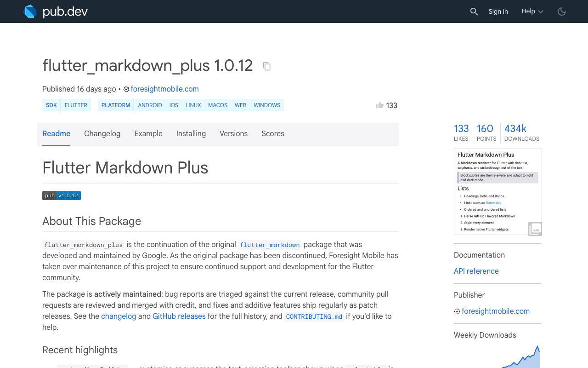Open the Scores tab
Screen dimensions: 588x368
coord(273,134)
